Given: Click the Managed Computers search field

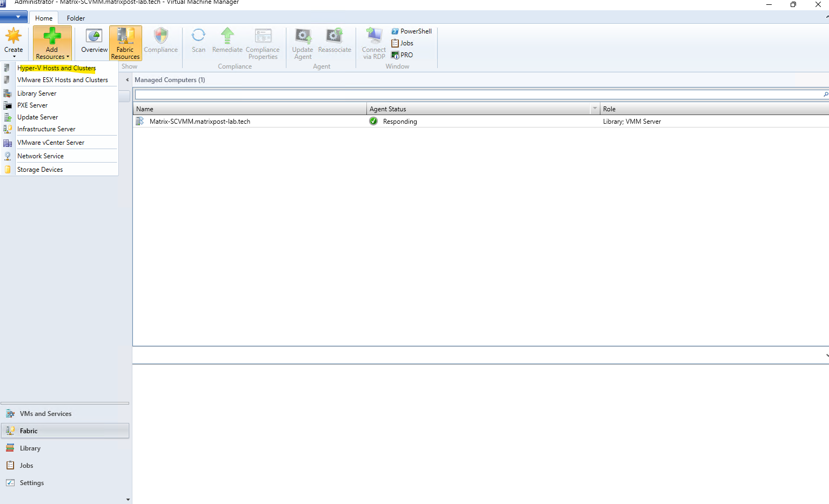Looking at the screenshot, I should coord(478,95).
